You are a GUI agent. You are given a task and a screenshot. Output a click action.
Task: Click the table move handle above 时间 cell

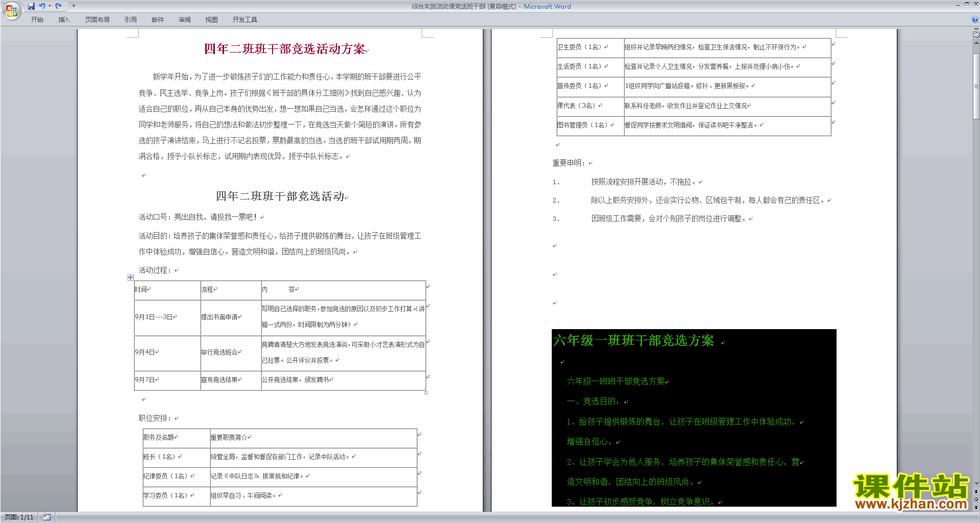point(130,277)
